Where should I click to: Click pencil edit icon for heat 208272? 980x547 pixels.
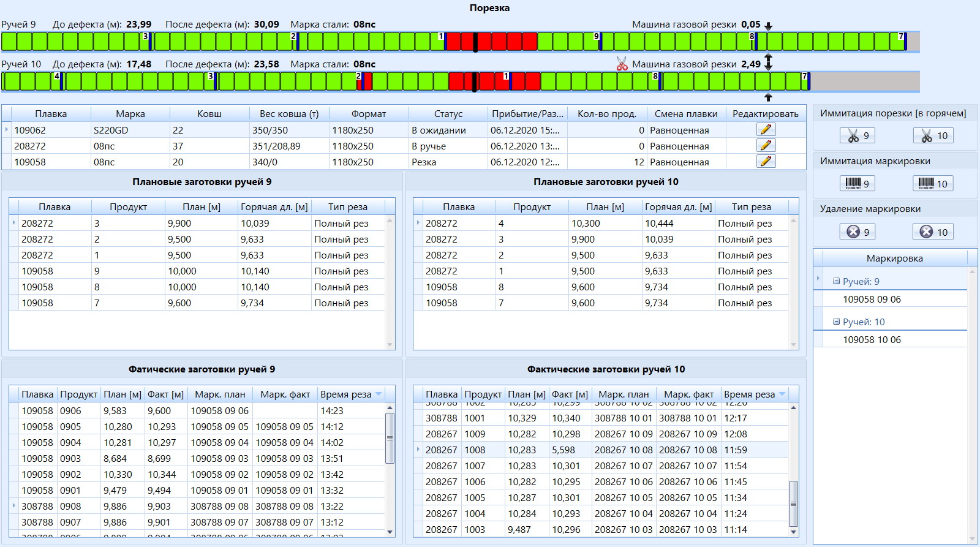[x=766, y=146]
